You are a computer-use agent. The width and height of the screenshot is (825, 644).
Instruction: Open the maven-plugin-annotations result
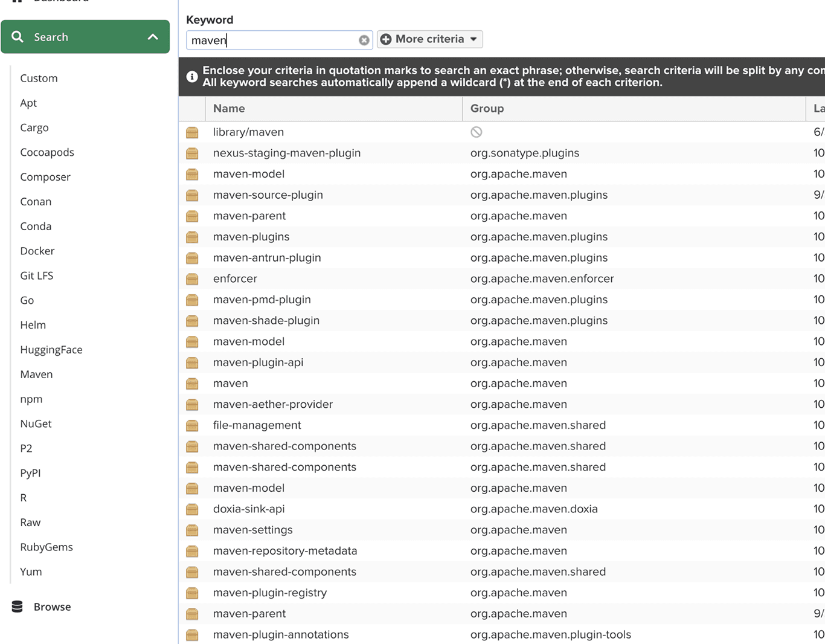click(281, 634)
